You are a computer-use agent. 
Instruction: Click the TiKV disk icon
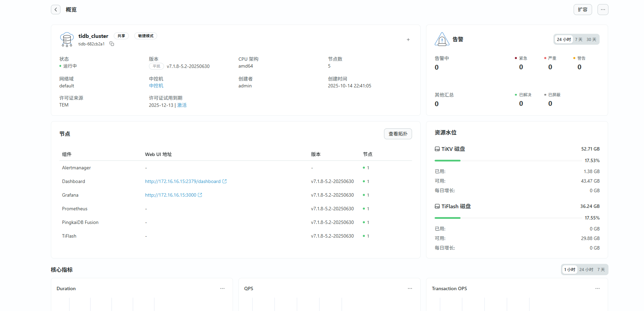tap(437, 149)
